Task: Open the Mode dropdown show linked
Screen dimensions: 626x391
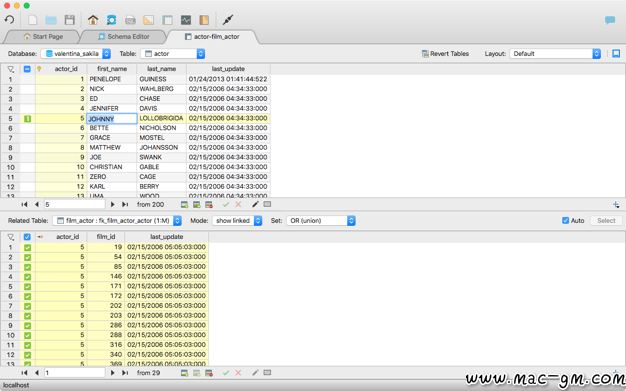Action: (237, 220)
